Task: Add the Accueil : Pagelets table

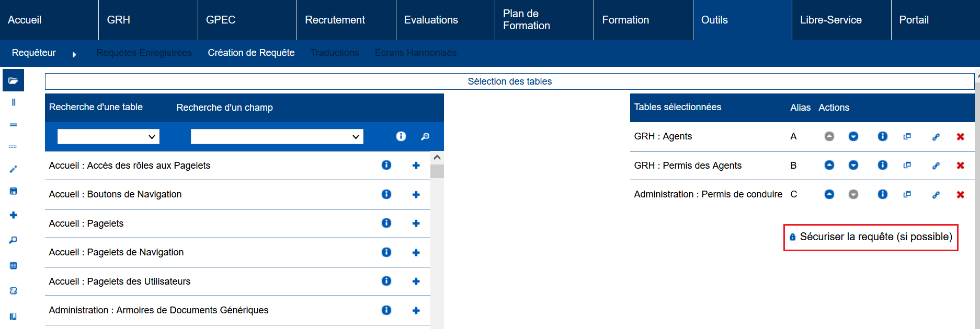Action: 416,224
